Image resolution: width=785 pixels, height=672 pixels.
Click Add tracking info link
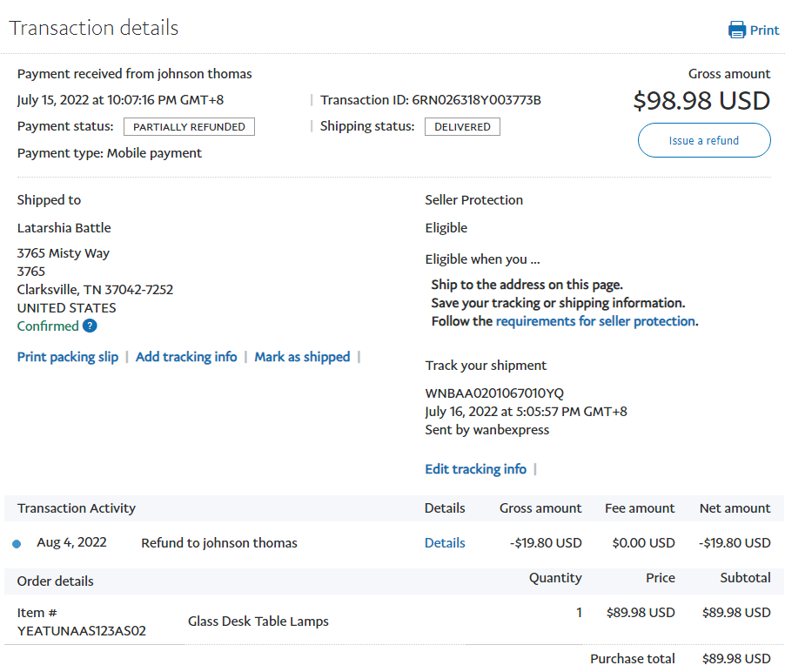[186, 357]
